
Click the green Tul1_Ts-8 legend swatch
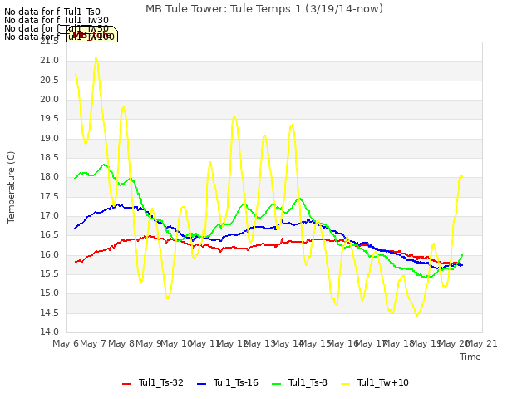pos(277,384)
